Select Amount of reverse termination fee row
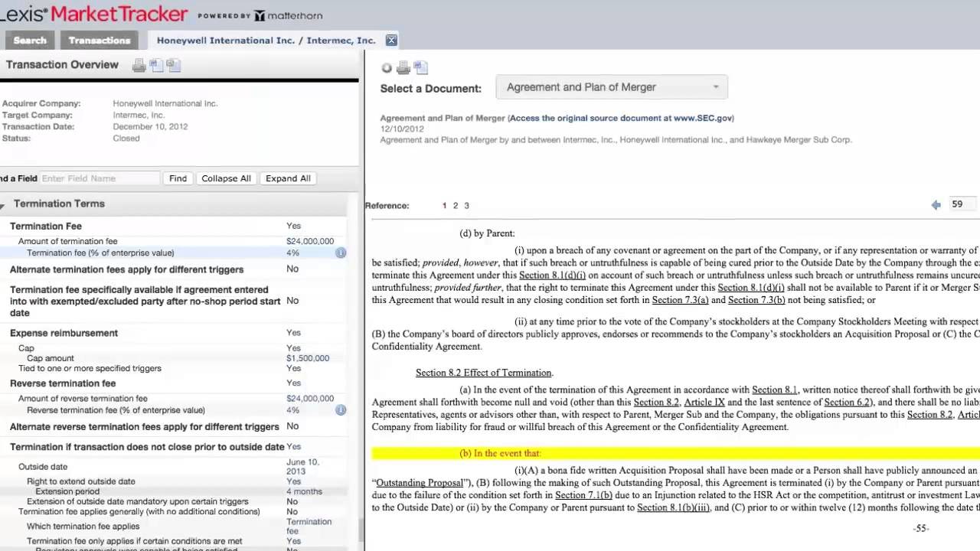 174,399
